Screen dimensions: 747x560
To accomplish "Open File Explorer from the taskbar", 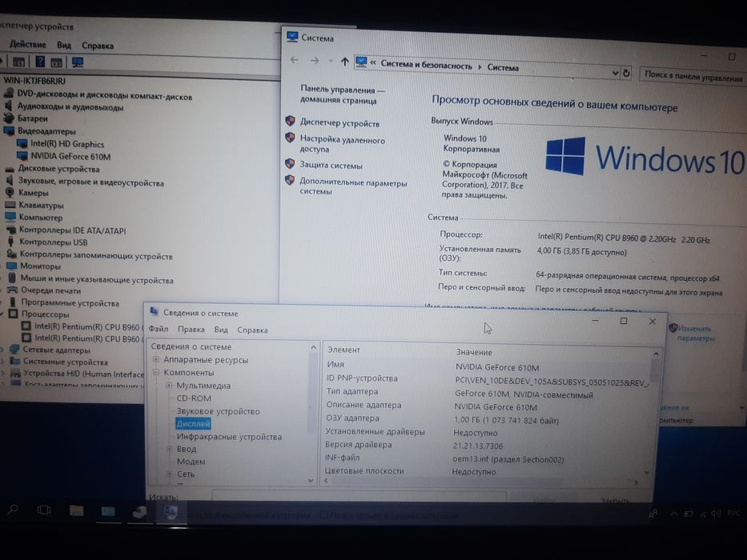I will click(x=76, y=511).
